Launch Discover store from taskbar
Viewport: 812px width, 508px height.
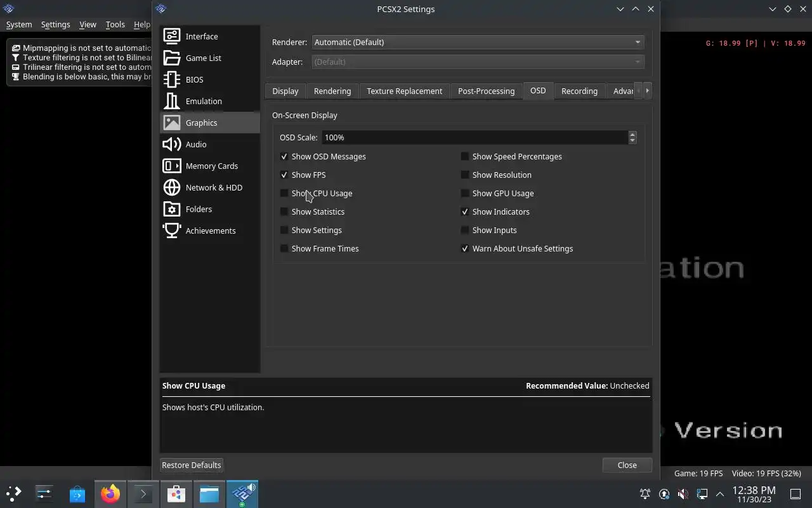click(x=77, y=493)
